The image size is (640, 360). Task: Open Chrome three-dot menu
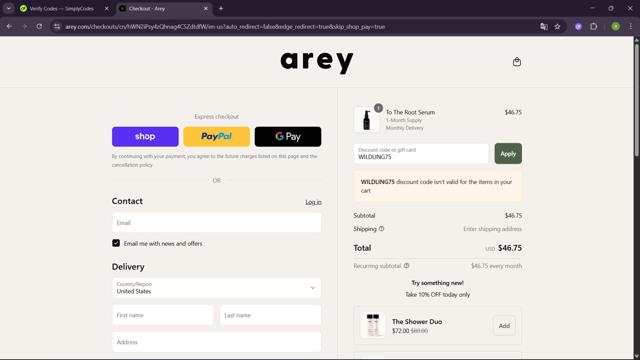pos(631,27)
